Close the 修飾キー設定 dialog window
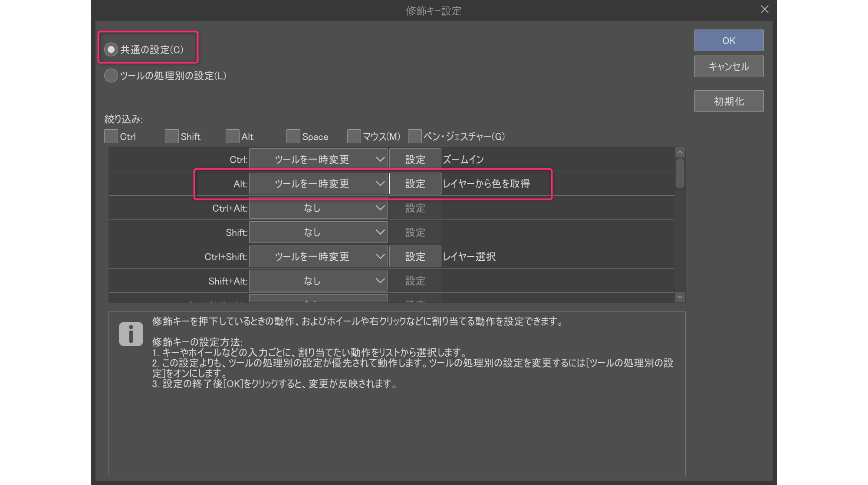The image size is (868, 485). (x=765, y=10)
